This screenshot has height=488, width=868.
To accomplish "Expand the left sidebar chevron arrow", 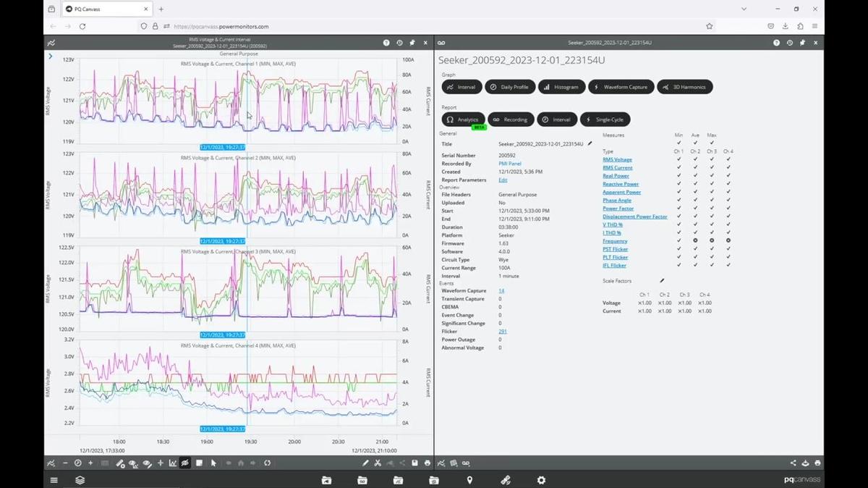I will point(50,56).
